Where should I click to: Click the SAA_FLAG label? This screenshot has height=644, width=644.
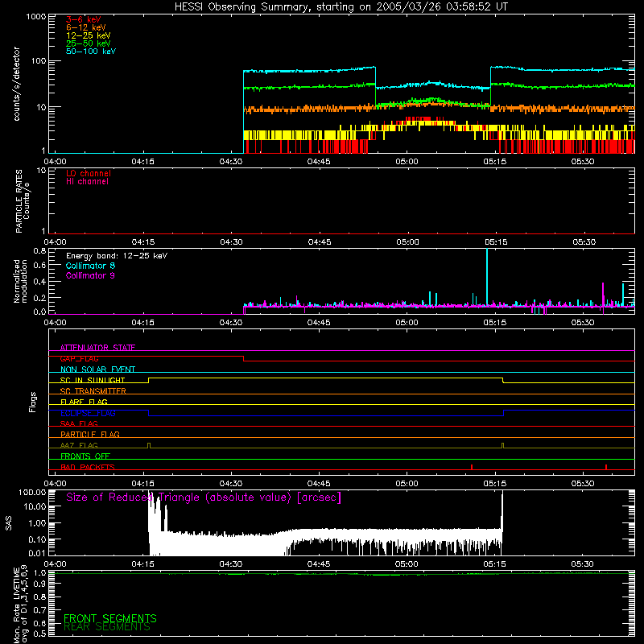(79, 423)
